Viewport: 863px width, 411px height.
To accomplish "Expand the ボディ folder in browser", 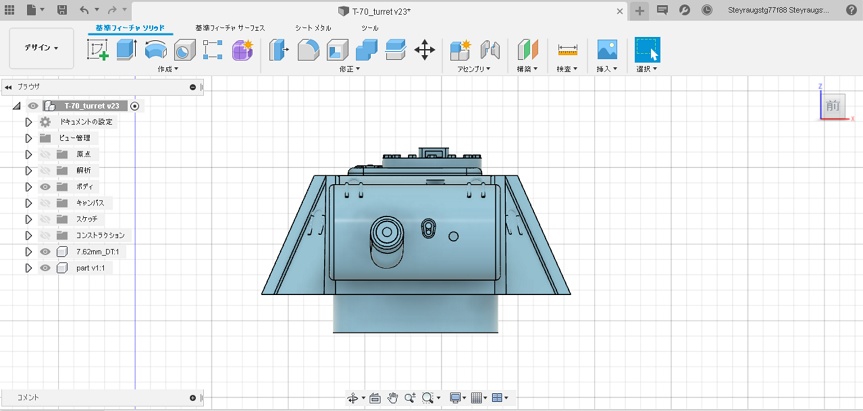I will pos(29,187).
